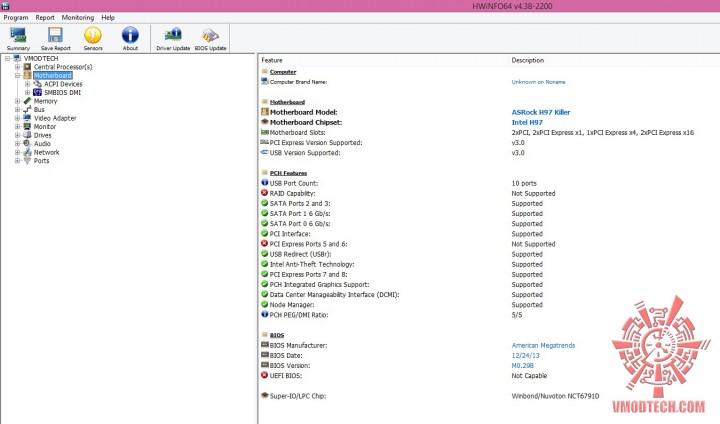The image size is (720, 424).
Task: Click the Intel H97 chipset value
Action: point(527,122)
